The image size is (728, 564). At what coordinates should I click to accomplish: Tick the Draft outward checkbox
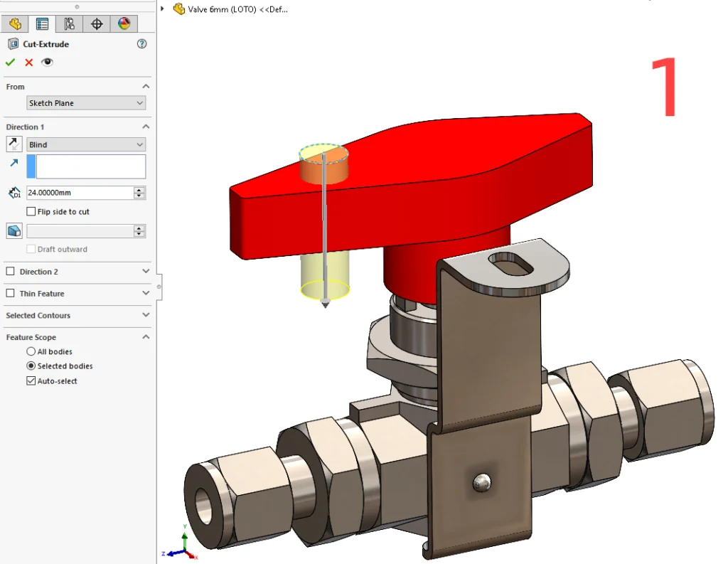point(31,249)
